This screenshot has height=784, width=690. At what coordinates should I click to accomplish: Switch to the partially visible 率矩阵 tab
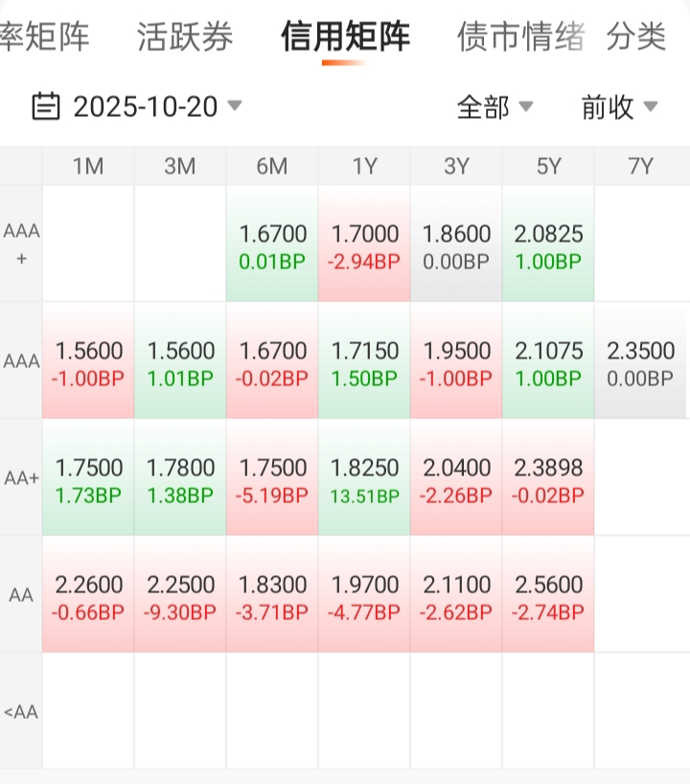pyautogui.click(x=44, y=37)
